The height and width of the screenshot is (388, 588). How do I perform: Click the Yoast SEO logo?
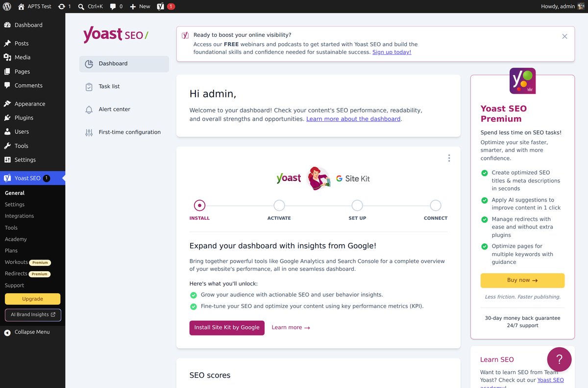pos(116,35)
